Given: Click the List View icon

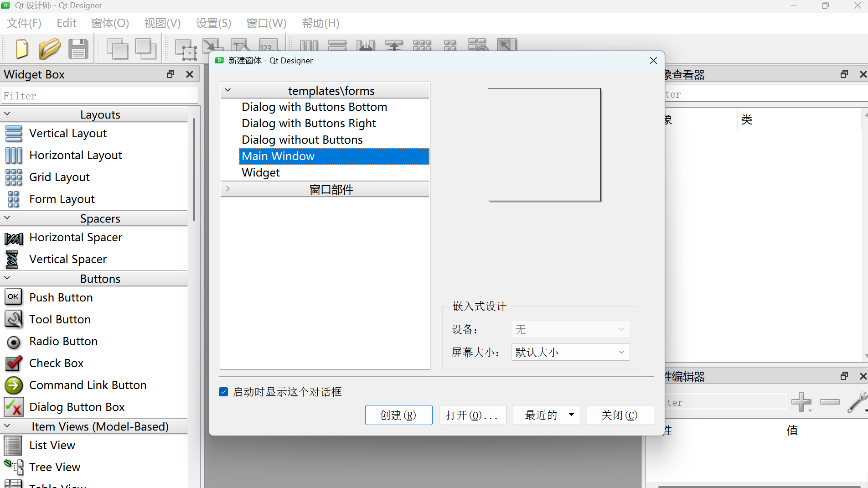Looking at the screenshot, I should (13, 446).
